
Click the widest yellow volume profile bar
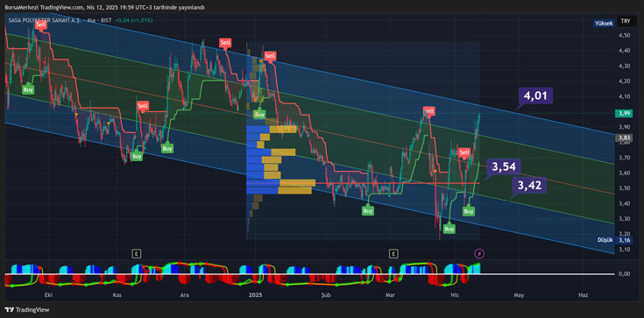(297, 183)
